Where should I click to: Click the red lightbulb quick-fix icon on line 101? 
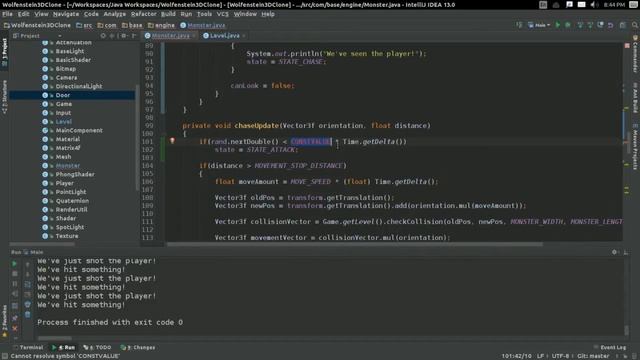pyautogui.click(x=172, y=140)
